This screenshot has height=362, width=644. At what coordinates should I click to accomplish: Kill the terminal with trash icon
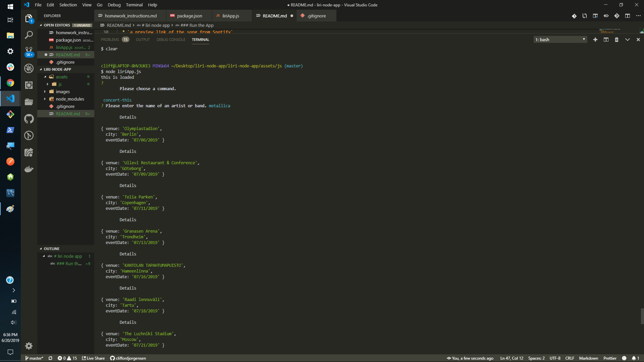tap(616, 40)
